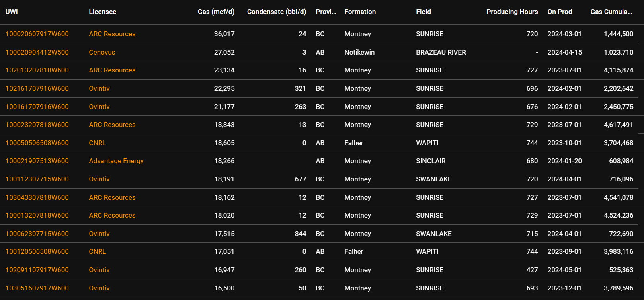Click Ovintiv in the 16,500 gas row
This screenshot has height=300, width=644.
coord(99,288)
